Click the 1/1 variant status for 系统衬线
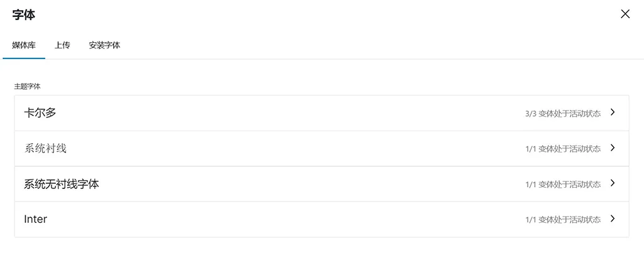The height and width of the screenshot is (258, 644). [x=530, y=149]
